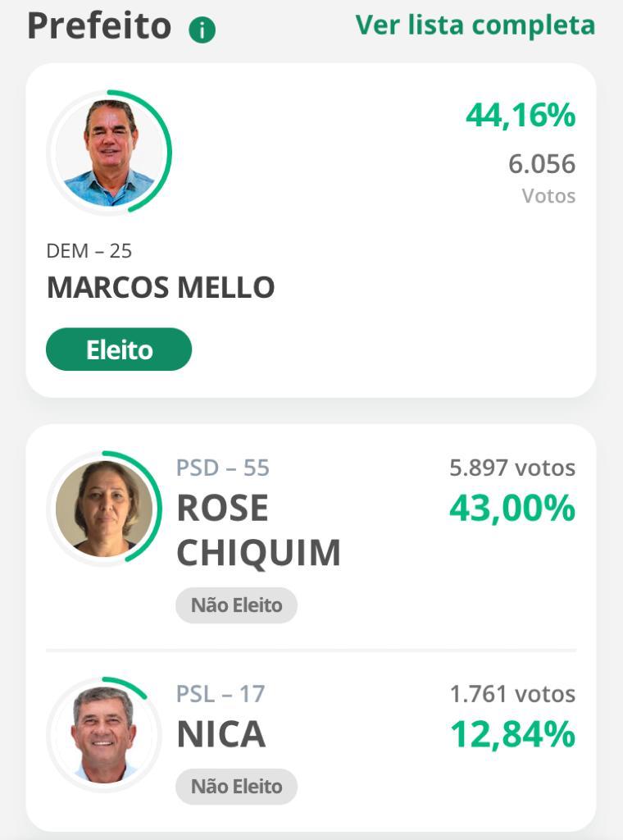
Task: Click the 43,00% percentage value
Action: pyautogui.click(x=512, y=508)
